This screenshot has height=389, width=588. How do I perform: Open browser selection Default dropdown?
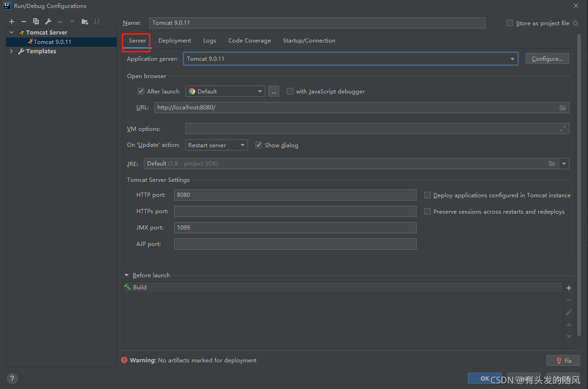[225, 91]
